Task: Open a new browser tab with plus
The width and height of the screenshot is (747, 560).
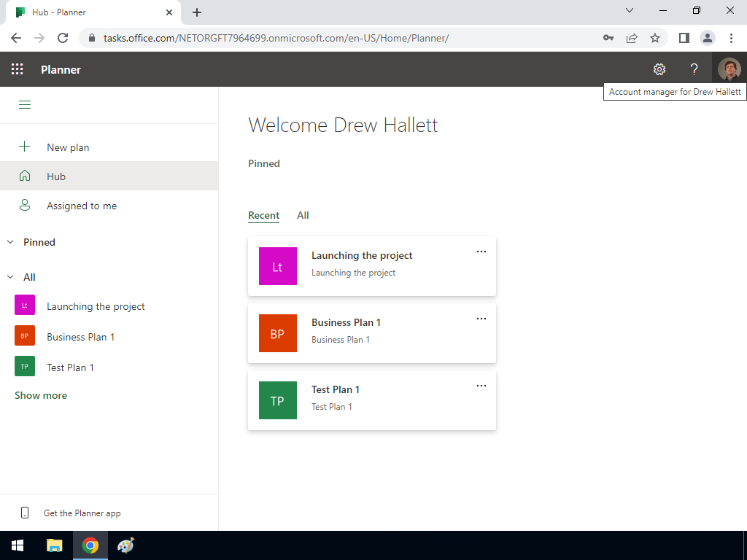Action: pyautogui.click(x=197, y=12)
